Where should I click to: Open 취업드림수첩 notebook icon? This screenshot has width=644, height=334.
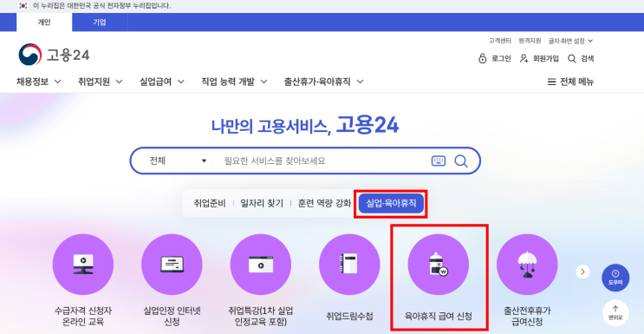349,265
